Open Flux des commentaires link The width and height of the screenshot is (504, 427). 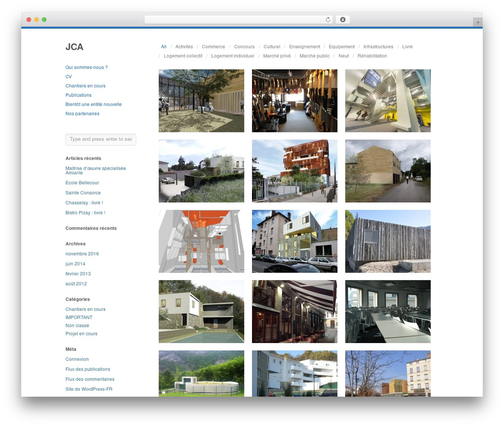pos(90,379)
